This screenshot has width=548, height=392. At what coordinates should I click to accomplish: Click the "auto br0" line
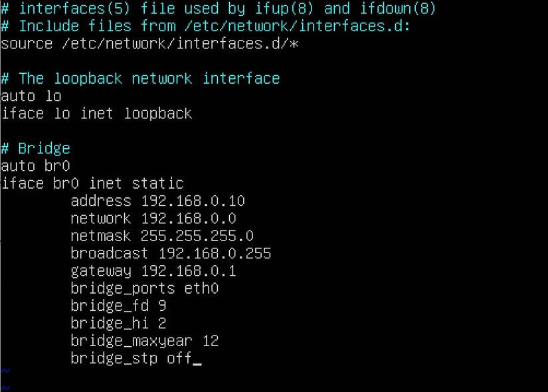point(35,165)
